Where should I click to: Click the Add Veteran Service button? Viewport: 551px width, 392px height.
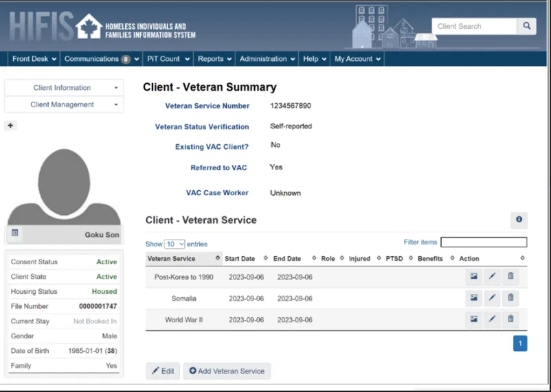[227, 371]
